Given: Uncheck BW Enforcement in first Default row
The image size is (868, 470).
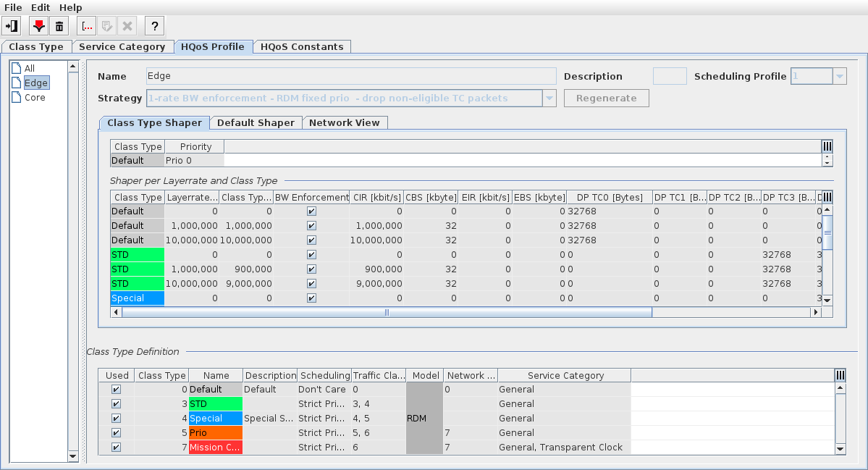Looking at the screenshot, I should click(x=311, y=211).
